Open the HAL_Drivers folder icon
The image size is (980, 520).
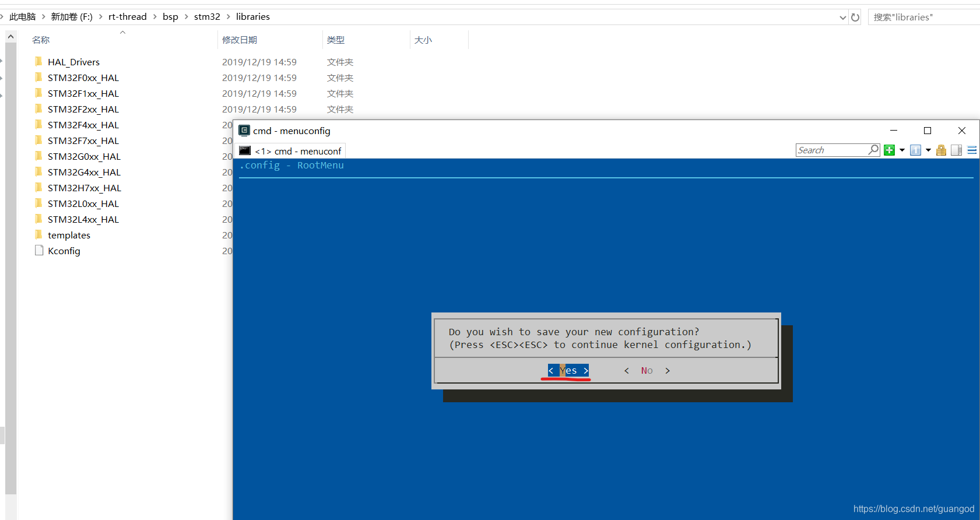coord(38,61)
